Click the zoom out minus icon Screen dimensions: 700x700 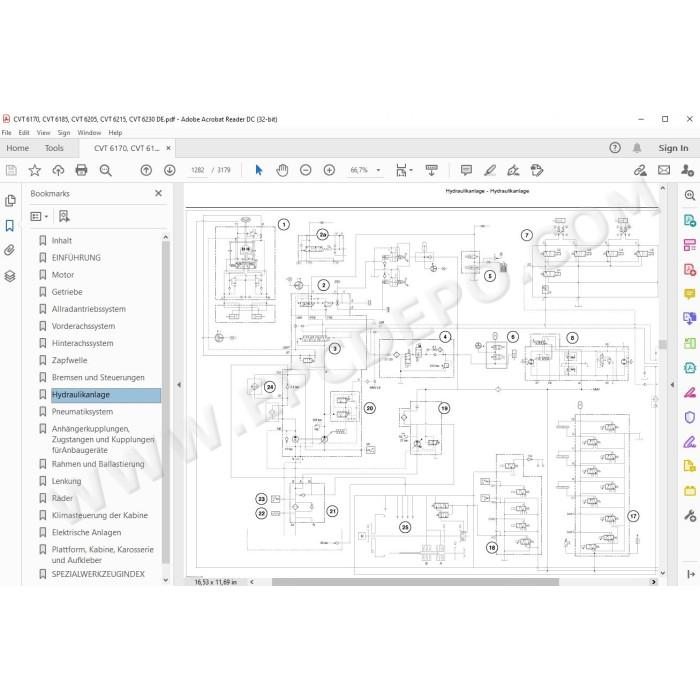pyautogui.click(x=305, y=170)
